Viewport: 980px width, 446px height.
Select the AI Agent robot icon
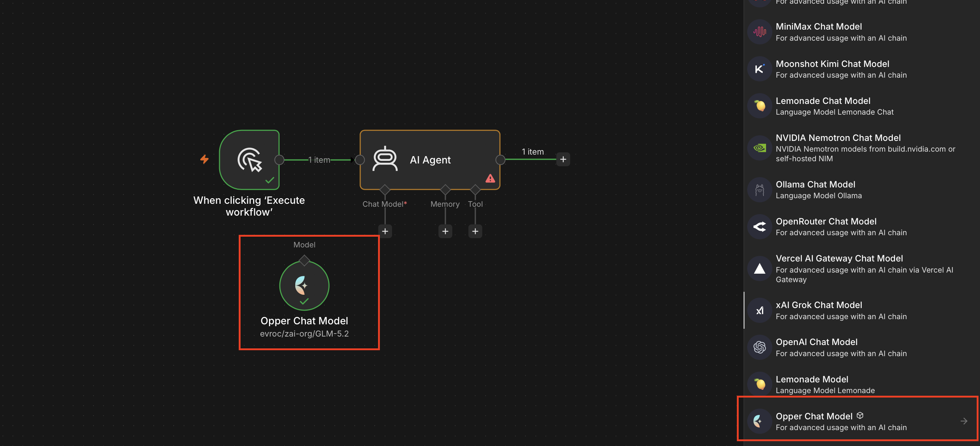pyautogui.click(x=385, y=159)
